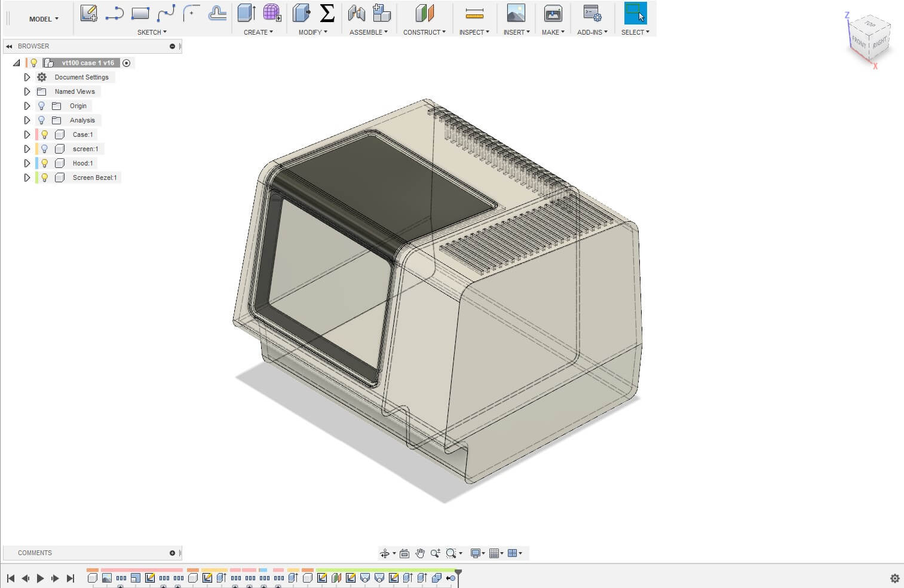Viewport: 904px width, 588px height.
Task: Select the construction plane tool icon
Action: click(424, 13)
